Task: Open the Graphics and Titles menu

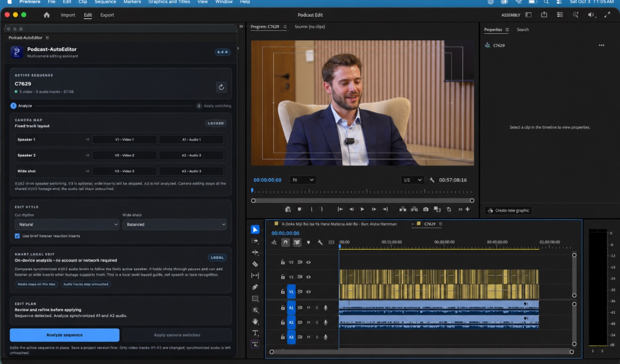Action: pyautogui.click(x=169, y=2)
